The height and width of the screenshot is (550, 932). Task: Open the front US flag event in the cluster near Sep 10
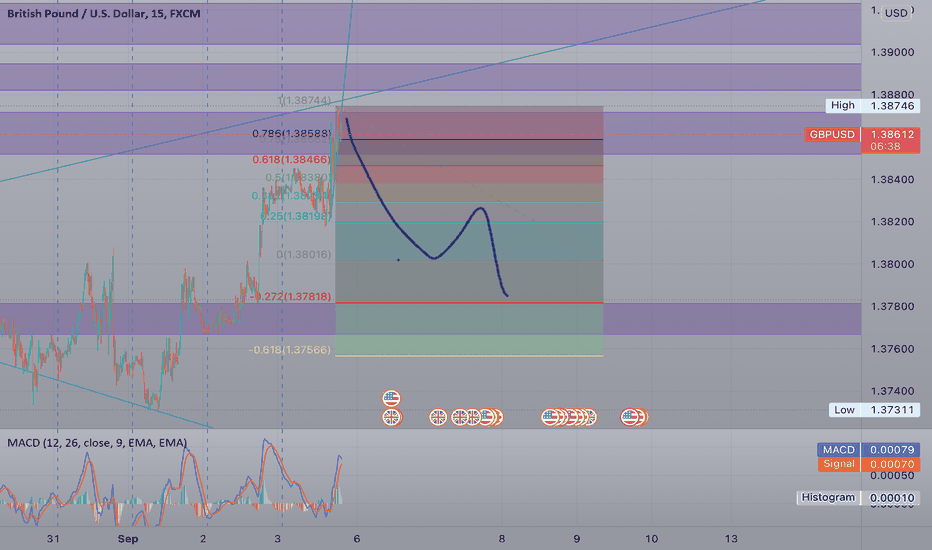coord(629,417)
